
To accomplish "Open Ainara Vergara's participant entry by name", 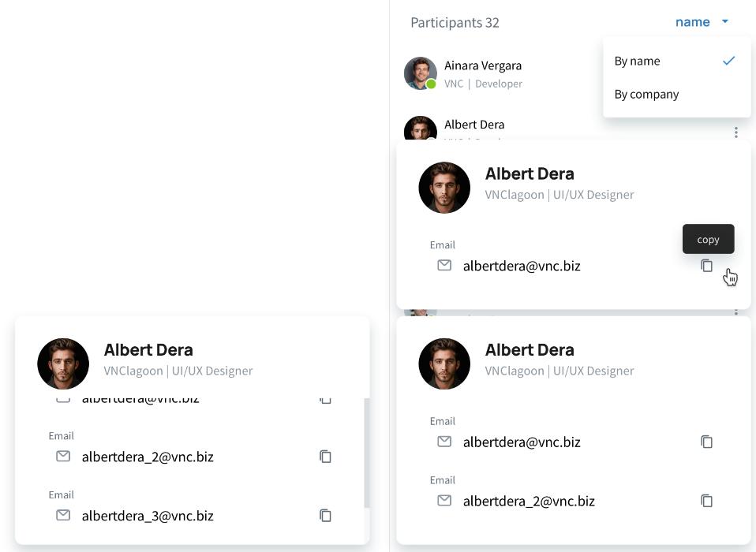I will 482,65.
